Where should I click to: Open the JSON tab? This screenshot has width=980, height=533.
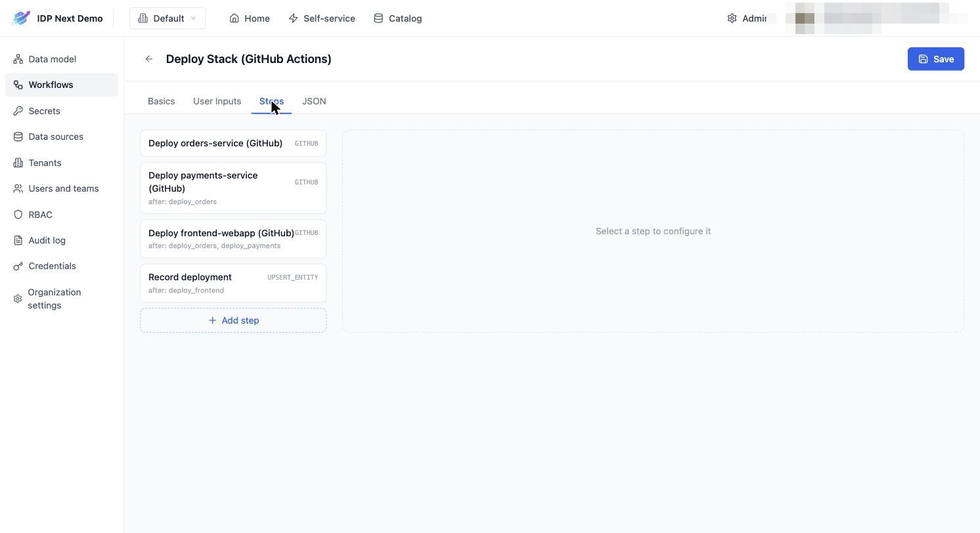[314, 101]
